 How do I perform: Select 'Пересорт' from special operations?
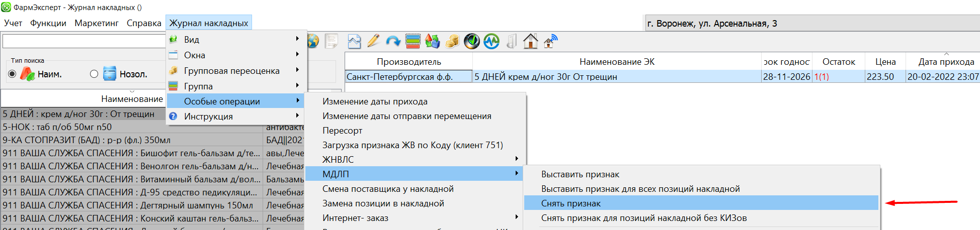(x=343, y=131)
